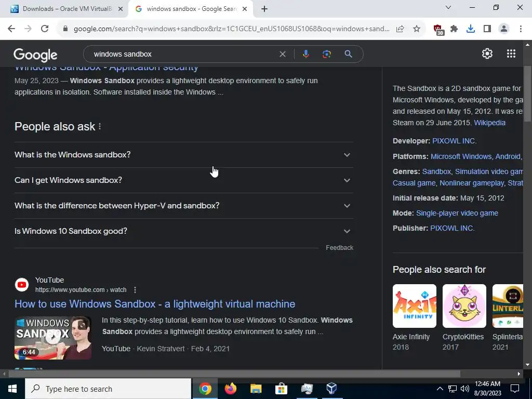Open the Windows Start menu
Image resolution: width=532 pixels, height=399 pixels.
coord(12,389)
